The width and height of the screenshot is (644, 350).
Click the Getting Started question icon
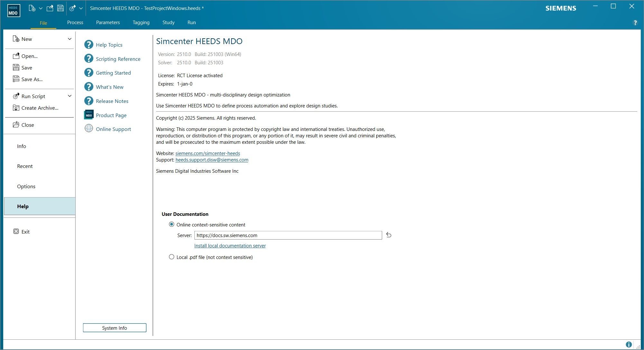[x=89, y=72]
